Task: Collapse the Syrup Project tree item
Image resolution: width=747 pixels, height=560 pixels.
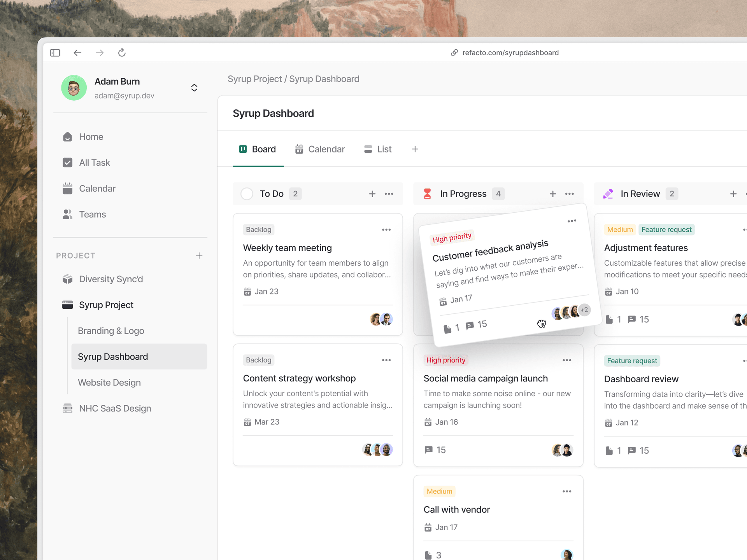Action: [106, 305]
